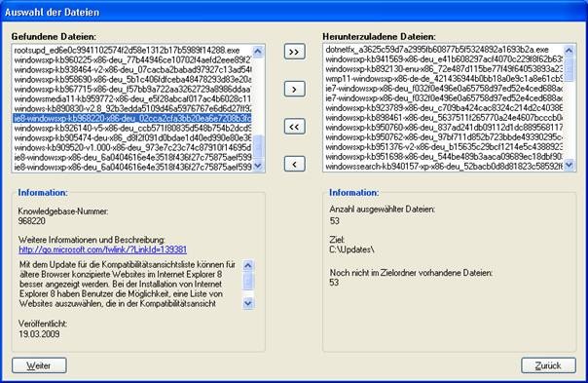
Task: Click the Knowledgebase-Nummer value 968220
Action: point(32,221)
